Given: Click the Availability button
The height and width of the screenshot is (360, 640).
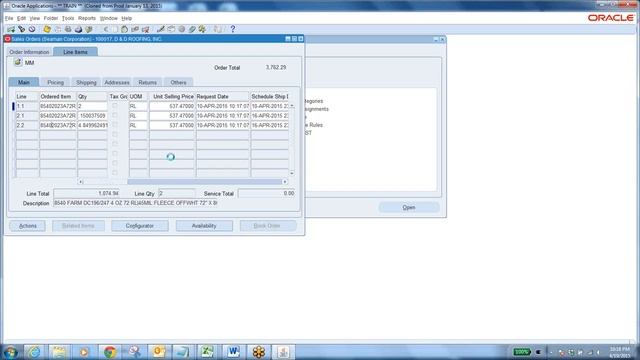Looking at the screenshot, I should pyautogui.click(x=204, y=226).
